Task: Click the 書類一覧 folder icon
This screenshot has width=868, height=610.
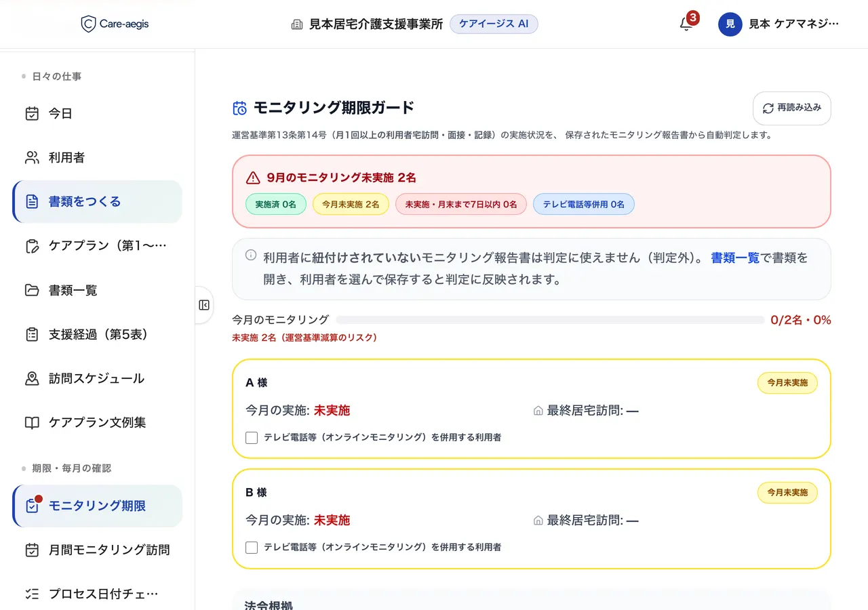Action: (x=32, y=290)
